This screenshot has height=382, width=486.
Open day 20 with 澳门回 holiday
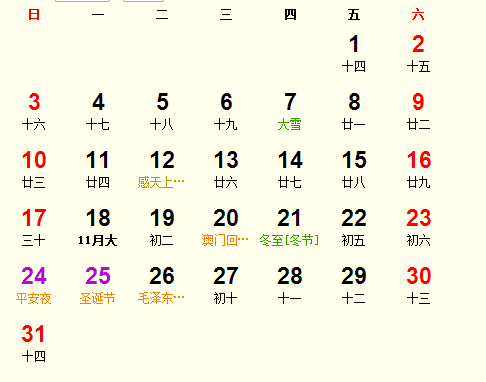pos(225,227)
